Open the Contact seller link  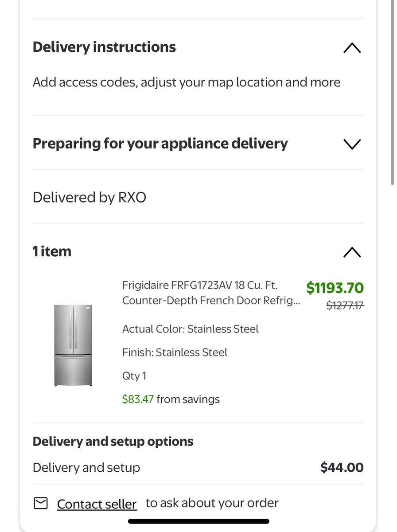tap(97, 504)
